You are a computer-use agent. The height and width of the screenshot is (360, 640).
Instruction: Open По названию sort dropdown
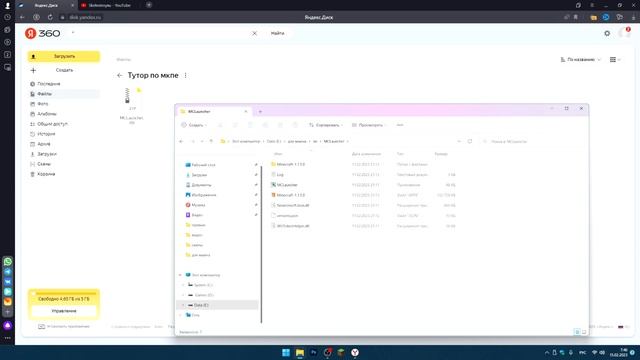click(x=580, y=60)
